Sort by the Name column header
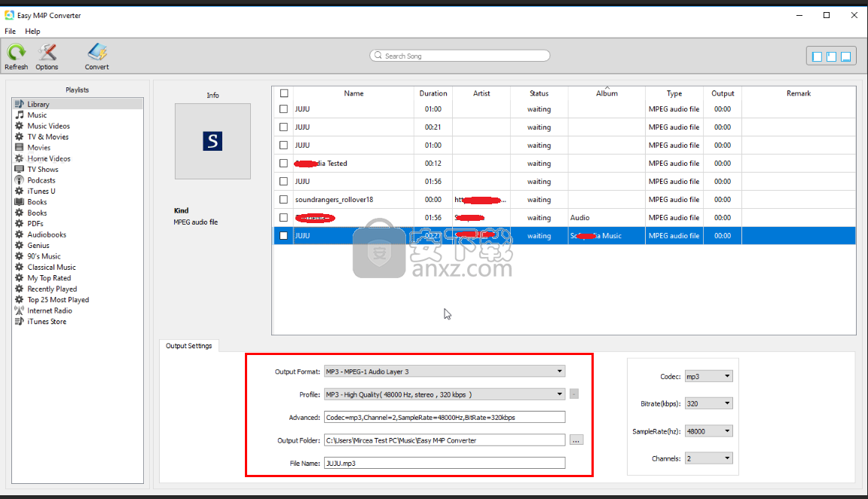Screen dimensions: 868x499 (353, 93)
